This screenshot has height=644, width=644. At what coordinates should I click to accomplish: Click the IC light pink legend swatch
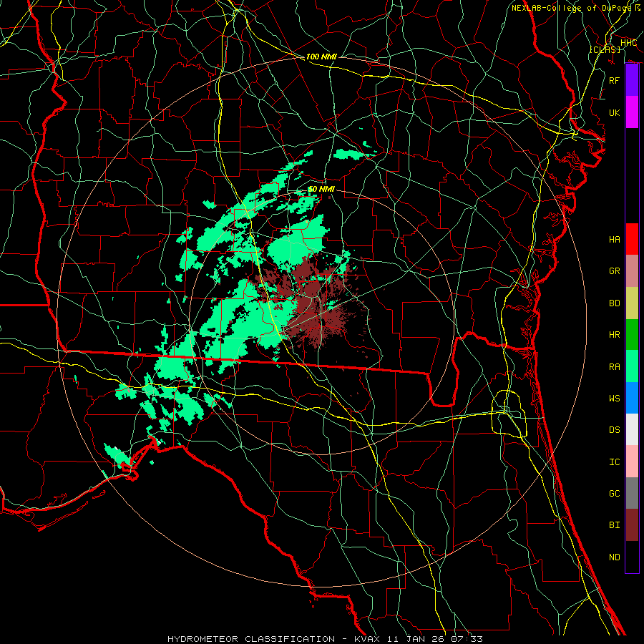click(632, 462)
